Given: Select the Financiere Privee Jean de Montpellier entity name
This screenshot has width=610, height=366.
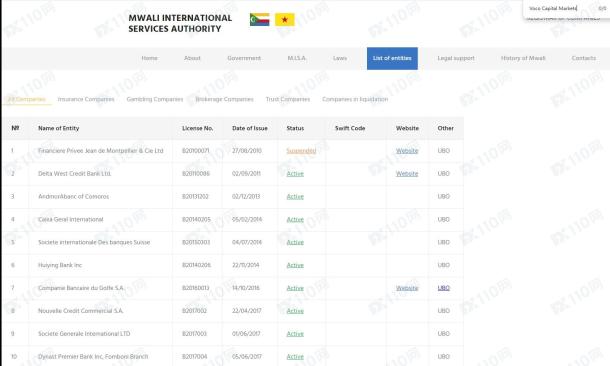Looking at the screenshot, I should [x=101, y=151].
